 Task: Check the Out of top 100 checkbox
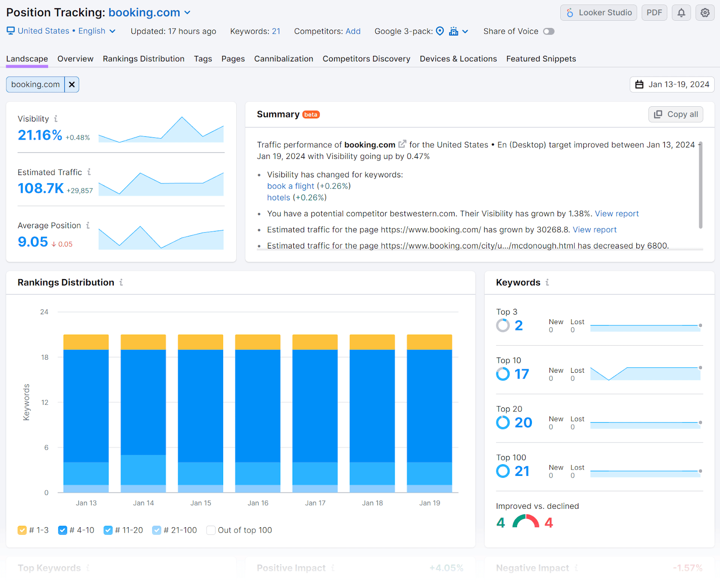coord(211,530)
